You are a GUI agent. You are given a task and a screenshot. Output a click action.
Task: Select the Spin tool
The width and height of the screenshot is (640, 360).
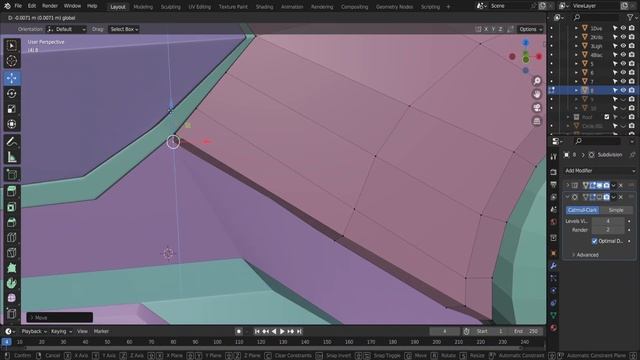(x=11, y=283)
